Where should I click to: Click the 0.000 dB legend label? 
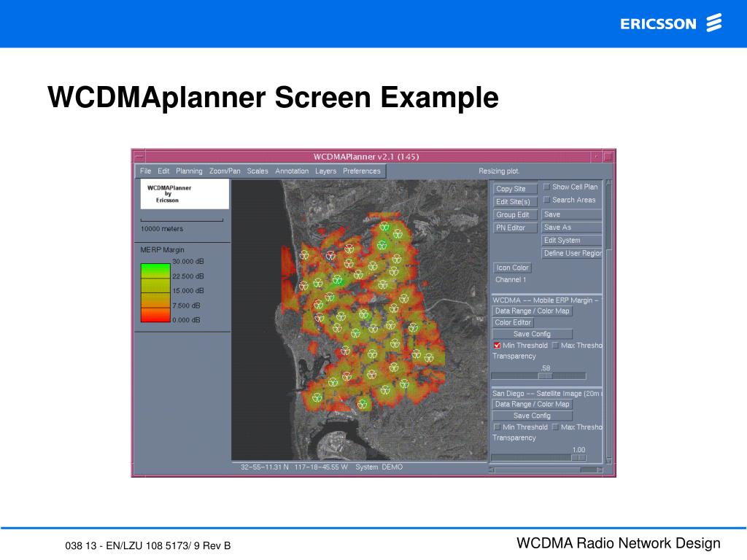[x=186, y=320]
